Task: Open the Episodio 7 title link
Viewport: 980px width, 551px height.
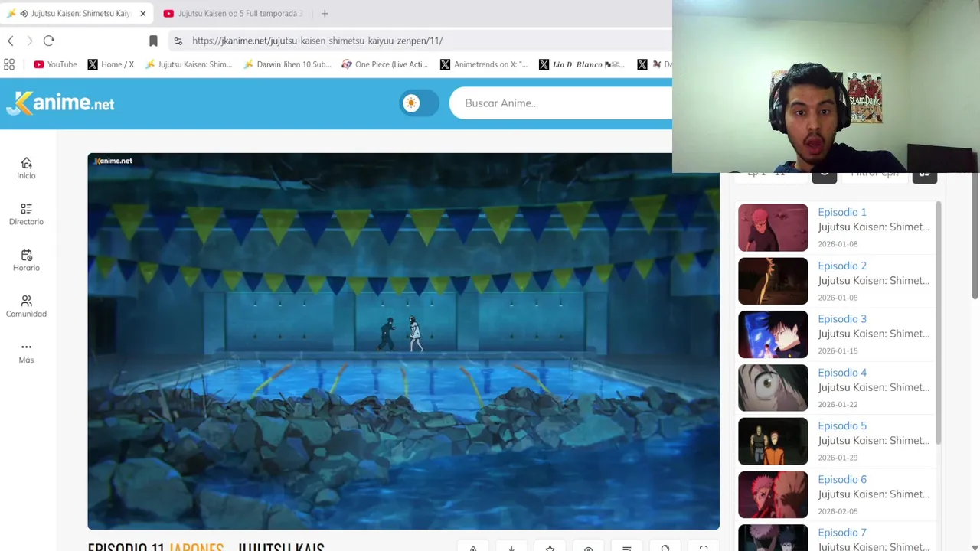Action: coord(842,533)
